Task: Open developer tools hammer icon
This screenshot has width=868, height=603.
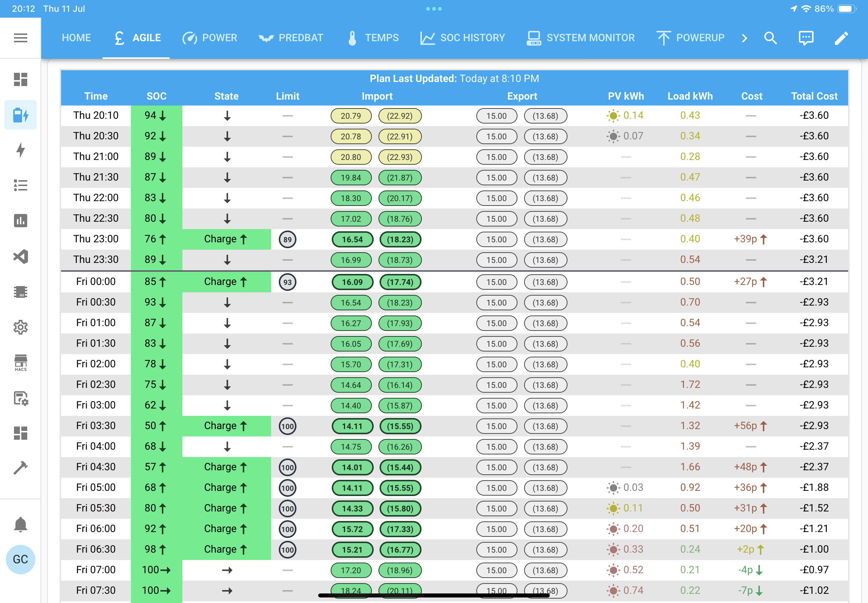Action: 20,468
